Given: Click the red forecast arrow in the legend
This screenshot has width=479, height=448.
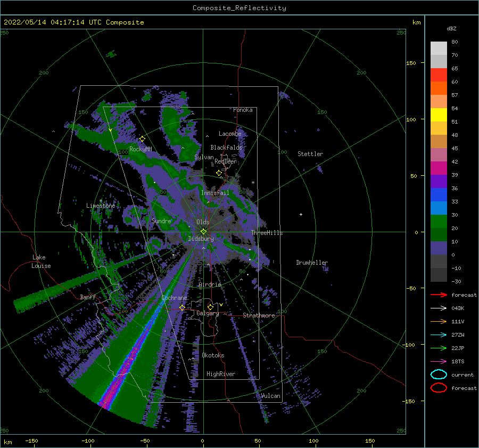Looking at the screenshot, I should coord(439,295).
